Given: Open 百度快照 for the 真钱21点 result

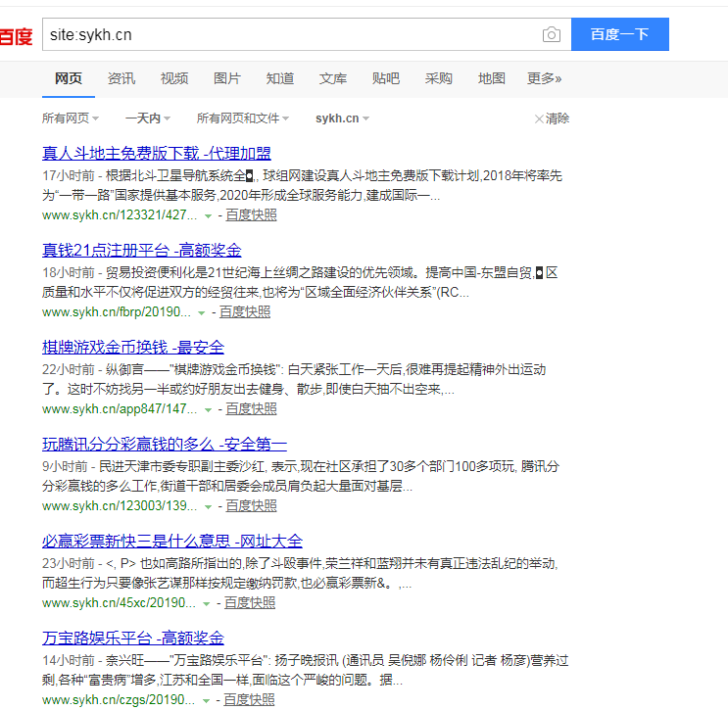Looking at the screenshot, I should pyautogui.click(x=245, y=311).
